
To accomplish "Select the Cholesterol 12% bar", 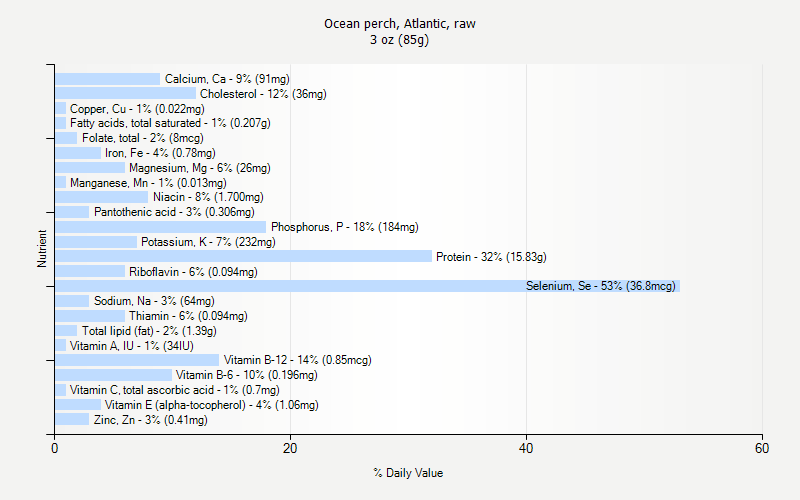I will [126, 93].
